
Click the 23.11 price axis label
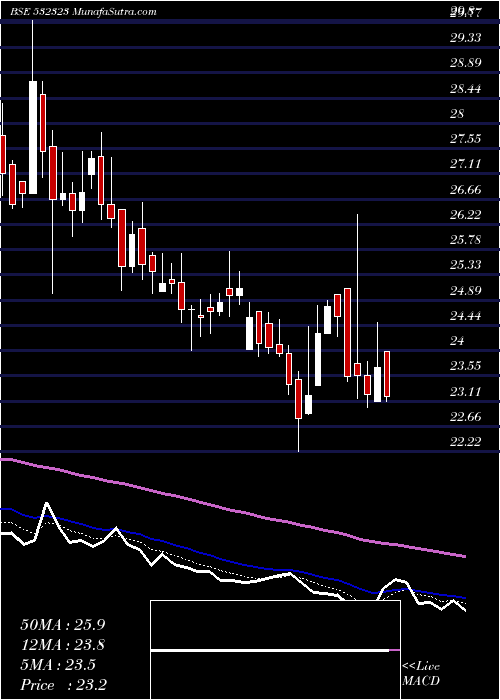tap(466, 392)
